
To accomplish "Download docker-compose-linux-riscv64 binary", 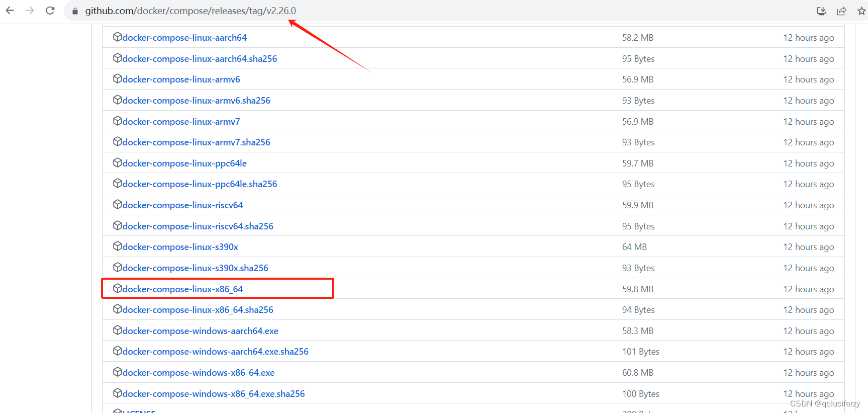I will [x=183, y=205].
